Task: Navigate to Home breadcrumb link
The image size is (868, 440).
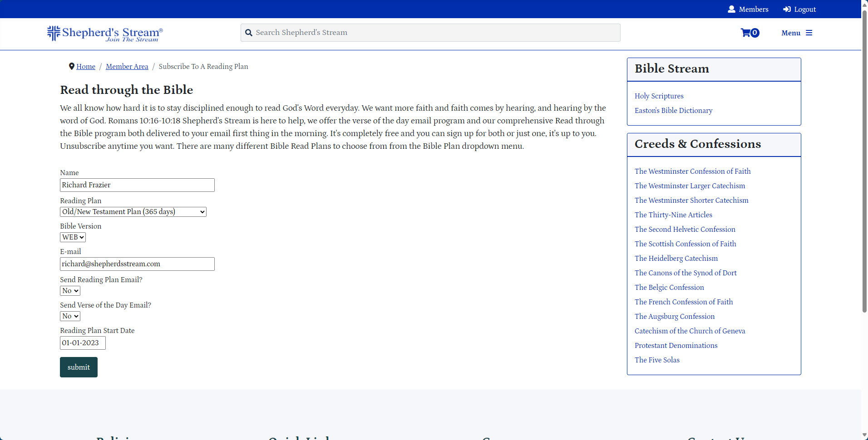Action: click(x=86, y=67)
